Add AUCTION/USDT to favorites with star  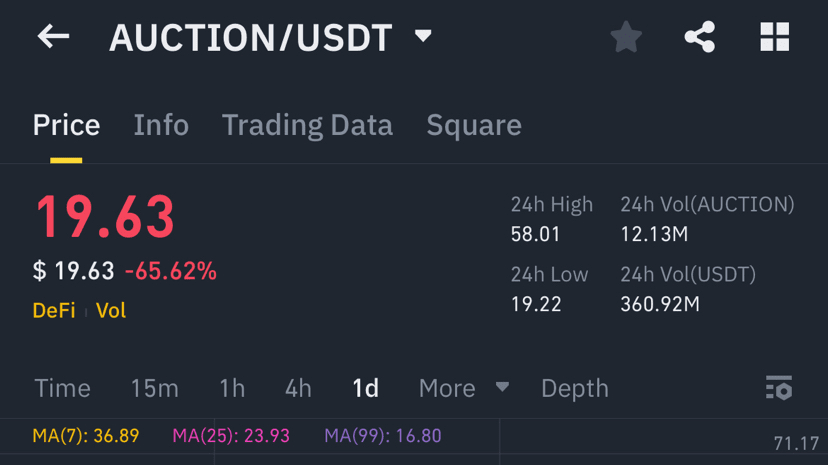tap(626, 37)
